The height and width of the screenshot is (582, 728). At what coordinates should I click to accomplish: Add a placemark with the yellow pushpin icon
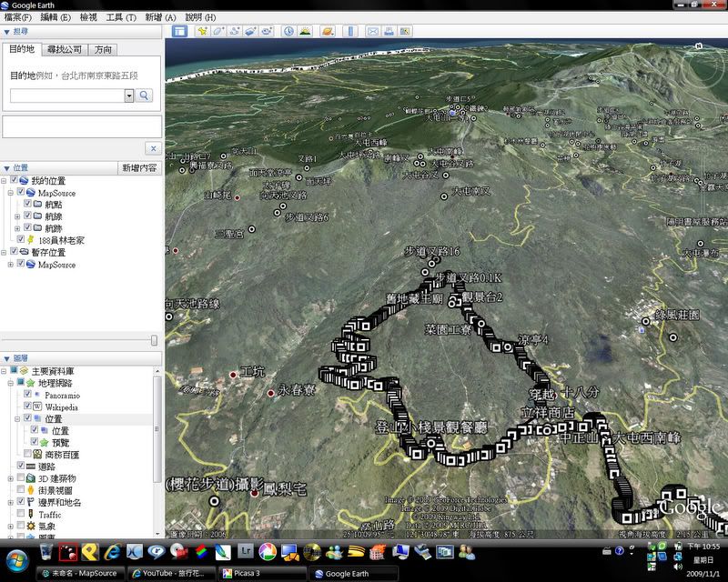pyautogui.click(x=202, y=31)
